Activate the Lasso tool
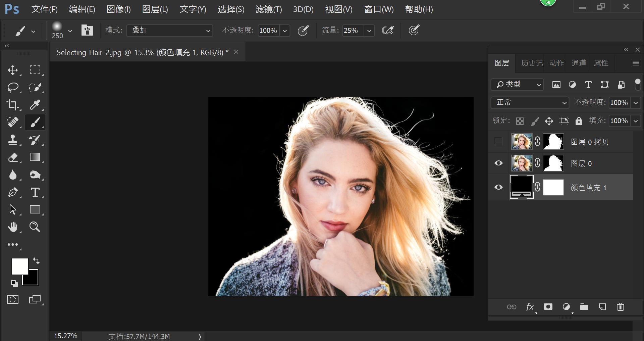Screen dimensions: 644x341 point(13,88)
